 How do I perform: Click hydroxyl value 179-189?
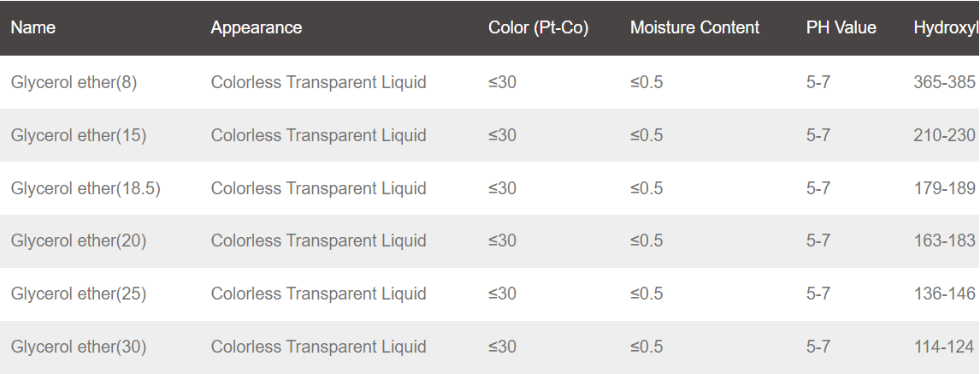point(944,188)
